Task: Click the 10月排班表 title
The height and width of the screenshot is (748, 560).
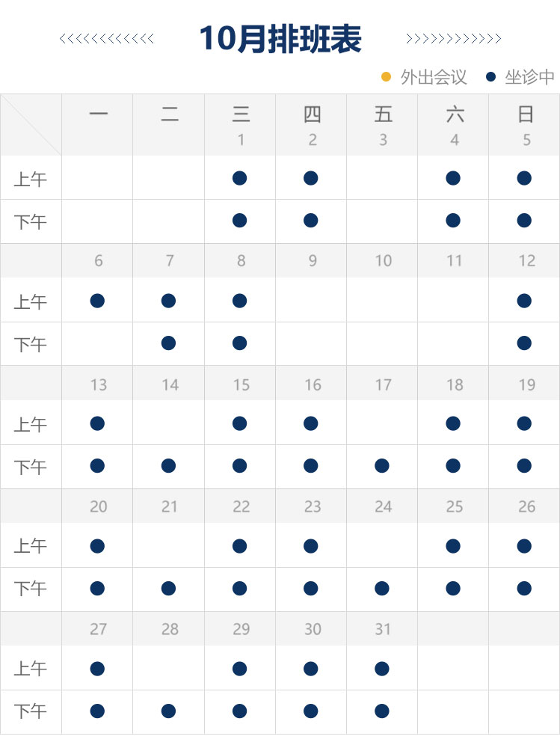Action: tap(280, 39)
